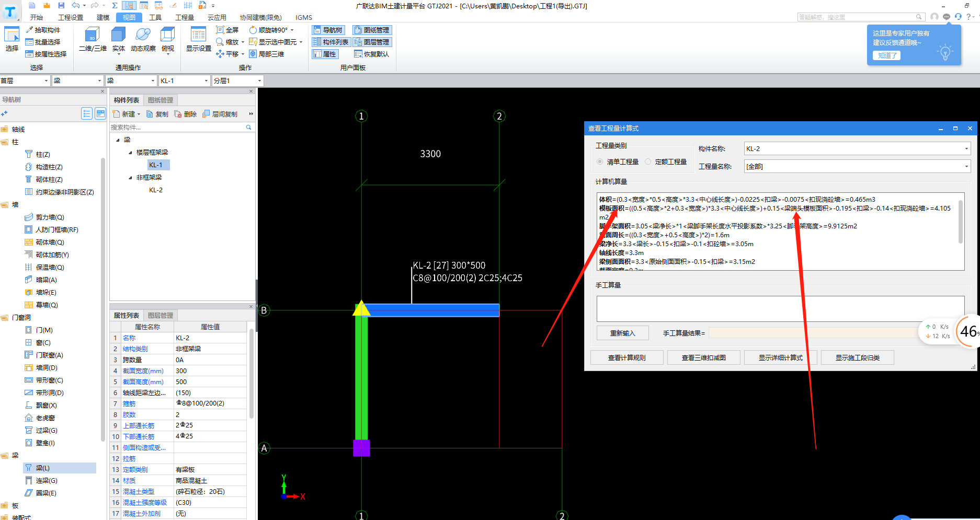This screenshot has height=520, width=980.
Task: Click the search icon in 搜索构件 box
Action: click(x=249, y=127)
